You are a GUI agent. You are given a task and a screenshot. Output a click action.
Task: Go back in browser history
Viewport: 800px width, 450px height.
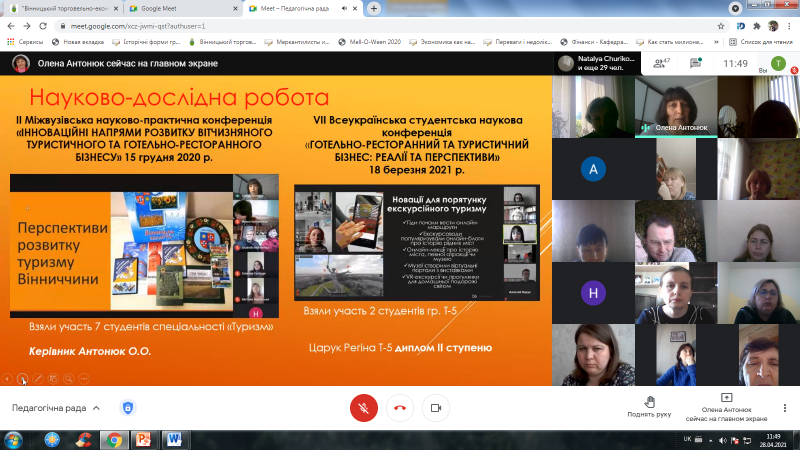[x=11, y=26]
